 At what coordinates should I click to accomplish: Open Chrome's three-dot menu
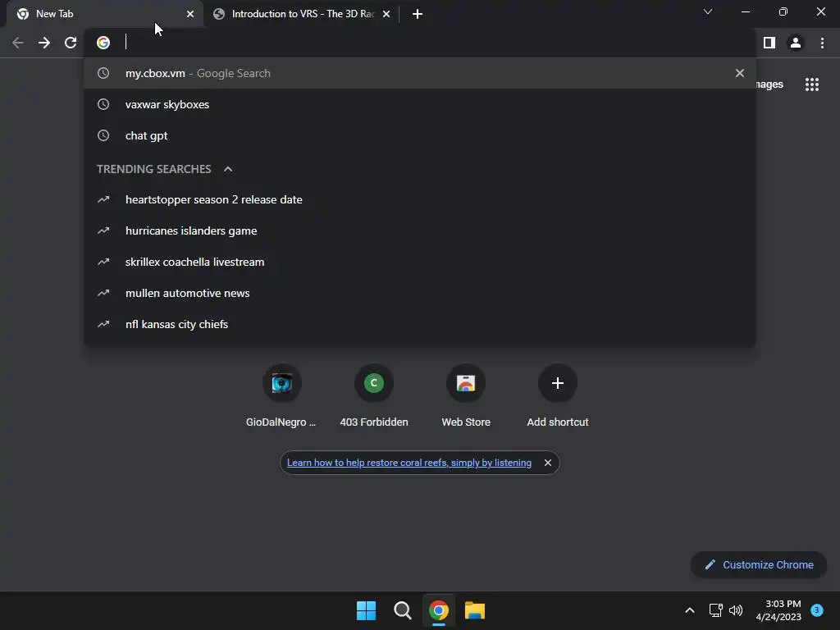pyautogui.click(x=822, y=43)
